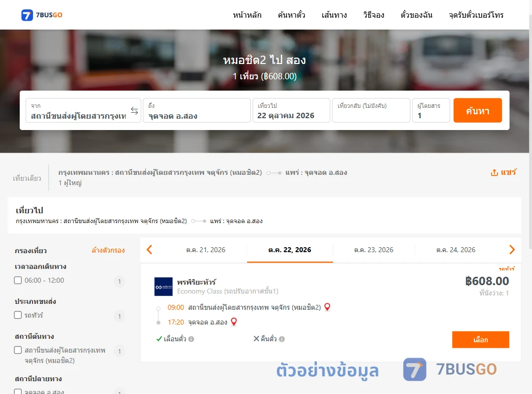532x394 pixels.
Task: Open map pin for จุดจอด อ.สอง stop
Action: tap(234, 322)
